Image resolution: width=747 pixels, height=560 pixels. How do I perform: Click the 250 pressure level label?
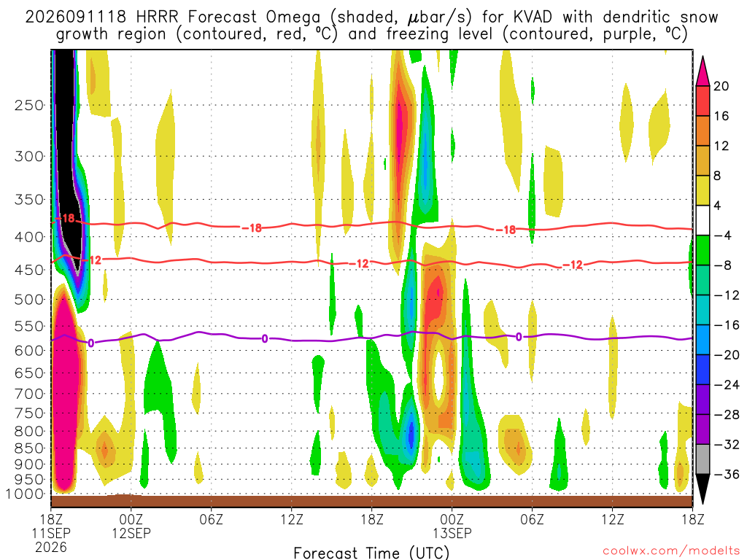pos(29,105)
